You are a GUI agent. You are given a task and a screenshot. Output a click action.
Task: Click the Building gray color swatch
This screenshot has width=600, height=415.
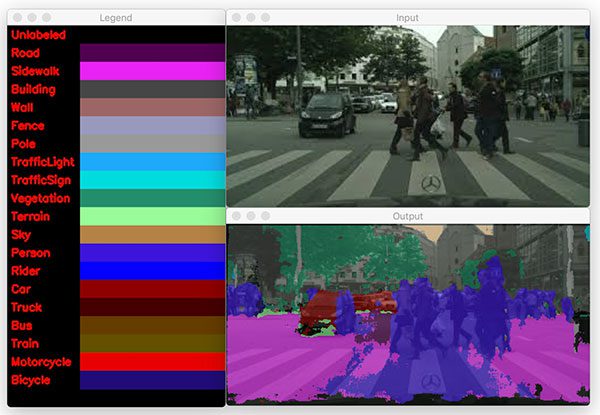(x=152, y=89)
